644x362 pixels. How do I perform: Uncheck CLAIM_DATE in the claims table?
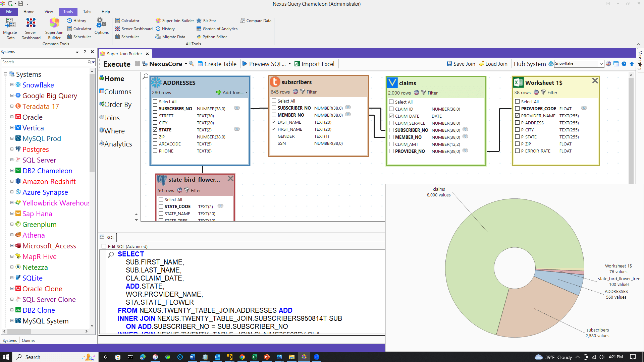[x=391, y=116]
